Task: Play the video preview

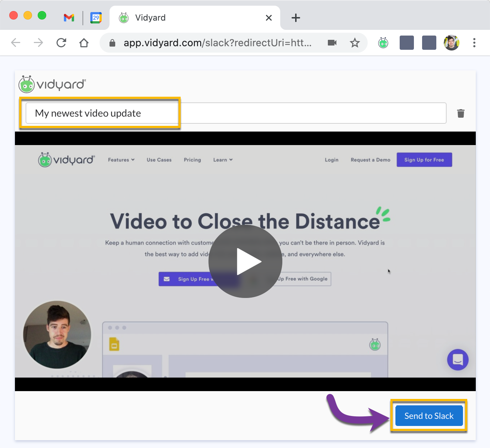Action: pyautogui.click(x=245, y=261)
